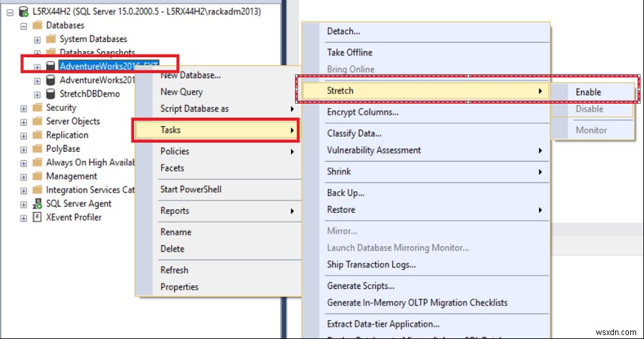Select Facets in context menu
This screenshot has height=339, width=644.
218,168
